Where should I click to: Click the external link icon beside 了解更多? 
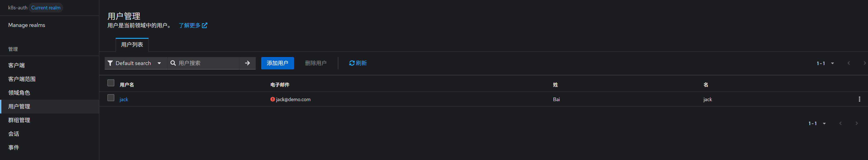tap(205, 25)
